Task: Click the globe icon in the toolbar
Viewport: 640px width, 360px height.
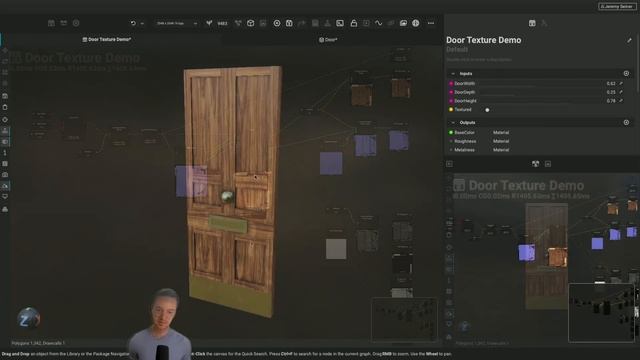Action: pyautogui.click(x=416, y=23)
